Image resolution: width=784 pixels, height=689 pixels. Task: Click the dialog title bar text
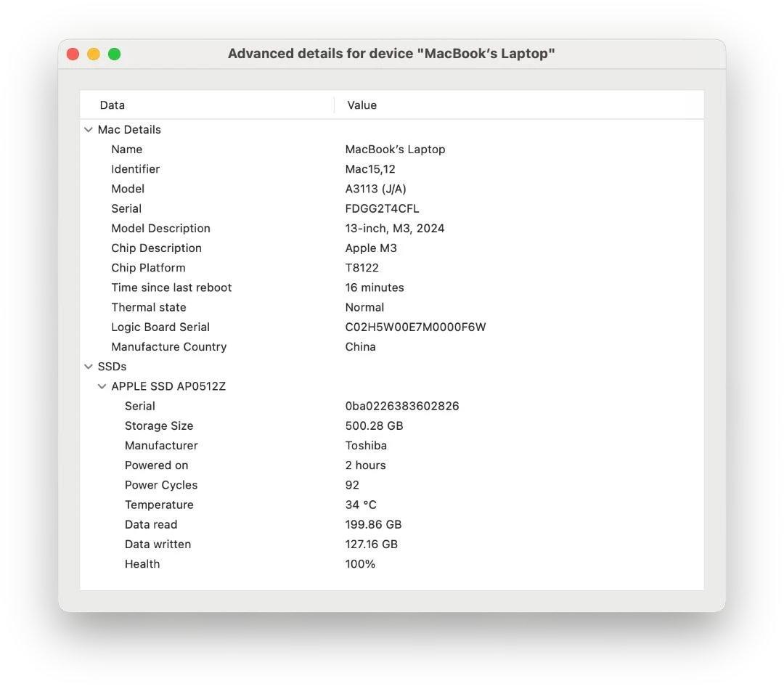[392, 52]
